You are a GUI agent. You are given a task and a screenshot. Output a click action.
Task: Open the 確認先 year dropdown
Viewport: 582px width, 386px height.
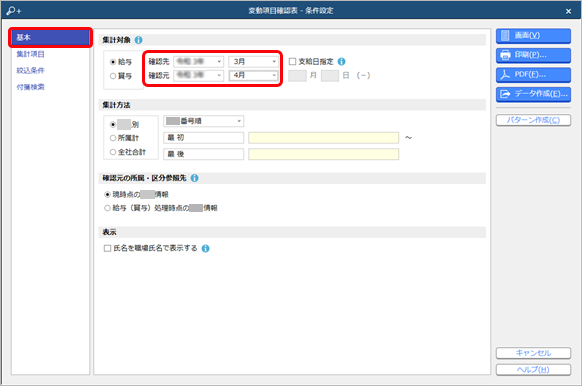tap(199, 61)
